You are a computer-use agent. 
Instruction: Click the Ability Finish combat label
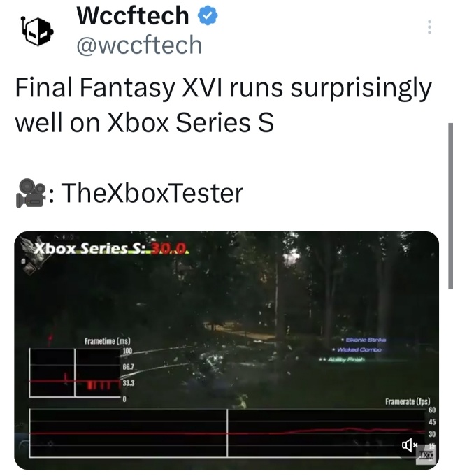(x=342, y=359)
